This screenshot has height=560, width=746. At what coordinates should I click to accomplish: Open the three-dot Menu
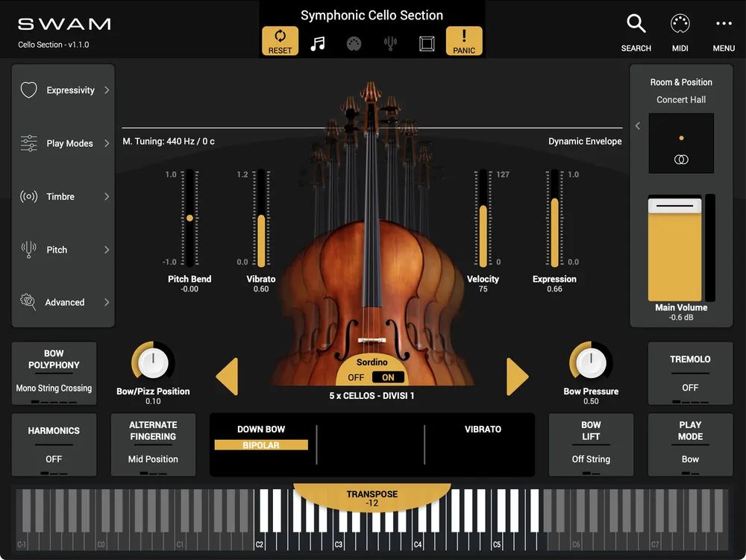(x=724, y=23)
